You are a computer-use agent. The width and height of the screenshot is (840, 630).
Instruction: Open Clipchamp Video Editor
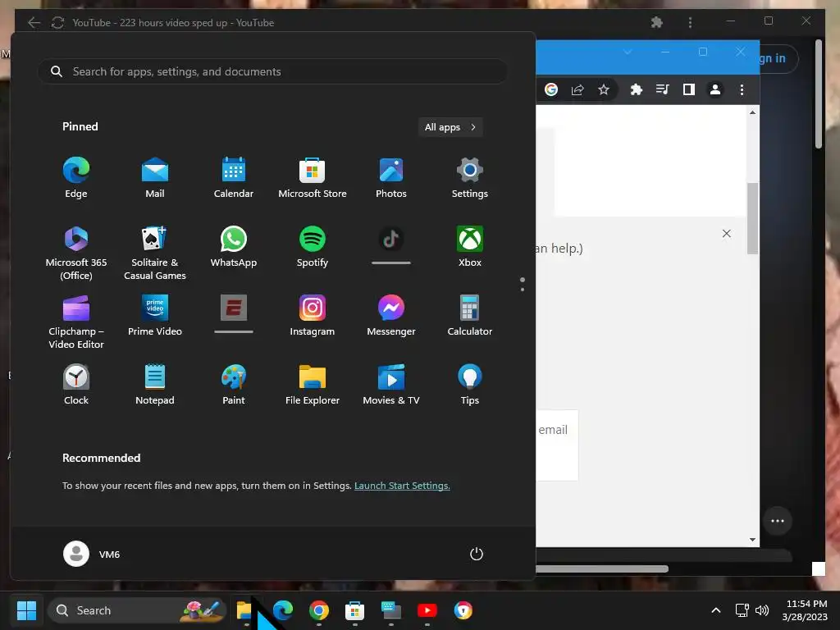point(76,322)
